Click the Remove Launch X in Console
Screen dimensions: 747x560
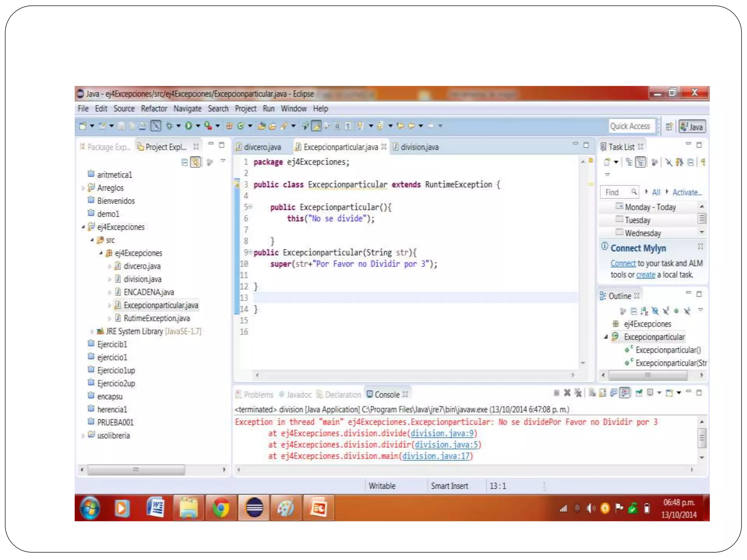pyautogui.click(x=567, y=393)
